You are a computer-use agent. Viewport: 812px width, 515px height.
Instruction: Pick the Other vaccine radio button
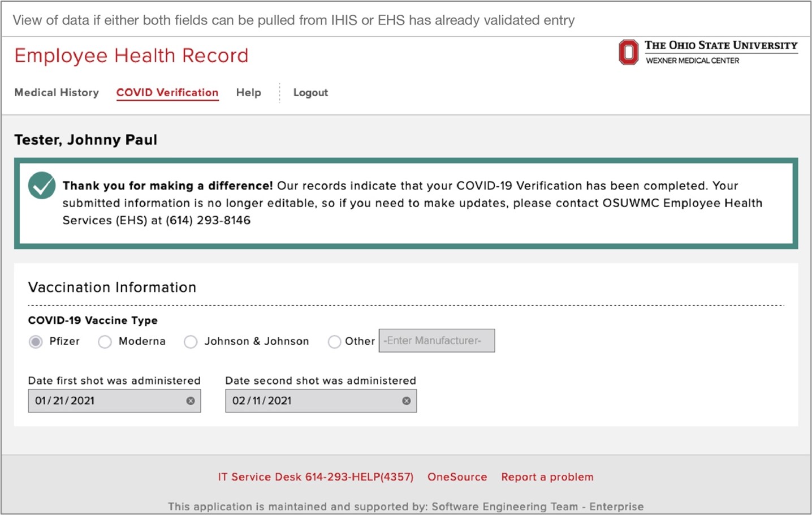click(x=335, y=342)
